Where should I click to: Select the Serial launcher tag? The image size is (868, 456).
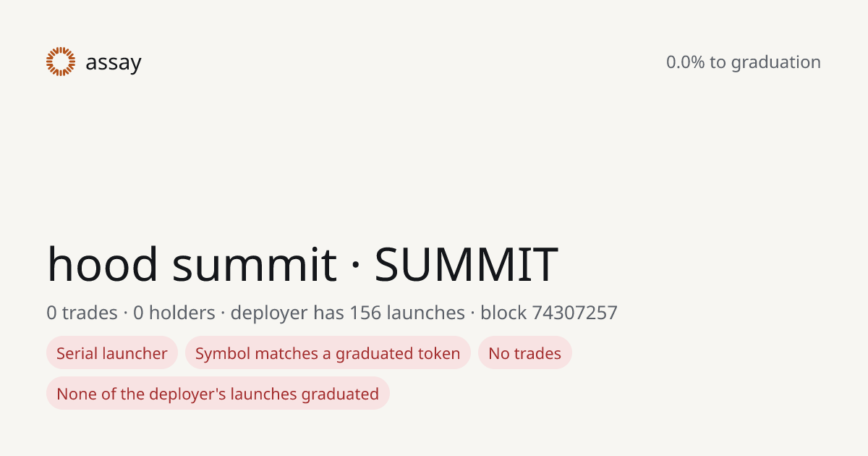tap(112, 353)
